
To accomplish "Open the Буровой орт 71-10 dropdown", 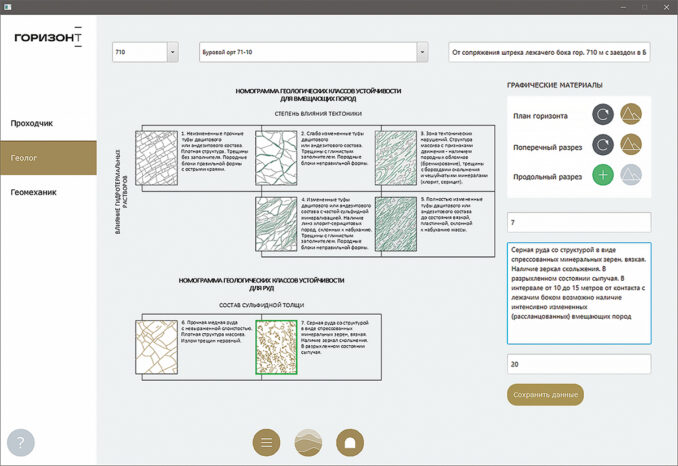I will pos(422,52).
